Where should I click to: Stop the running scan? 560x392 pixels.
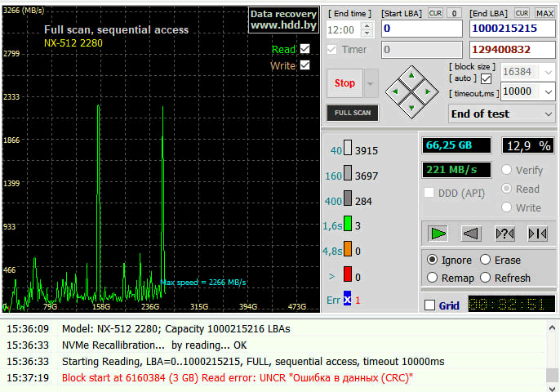[x=344, y=83]
